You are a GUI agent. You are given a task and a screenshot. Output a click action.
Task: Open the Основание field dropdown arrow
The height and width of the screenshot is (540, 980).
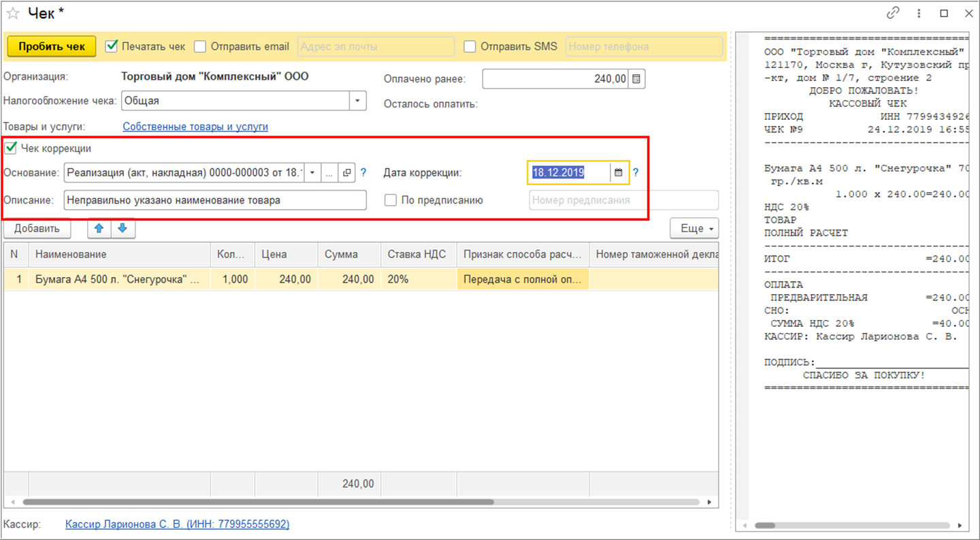(312, 173)
